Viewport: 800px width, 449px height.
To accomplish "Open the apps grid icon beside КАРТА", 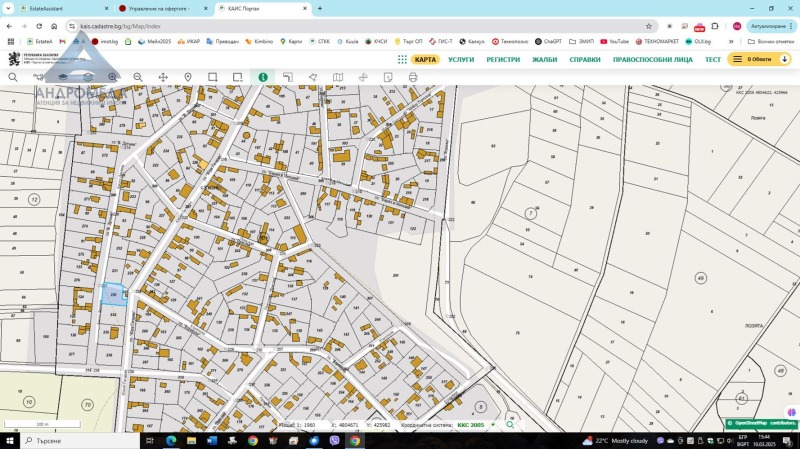I will [402, 59].
